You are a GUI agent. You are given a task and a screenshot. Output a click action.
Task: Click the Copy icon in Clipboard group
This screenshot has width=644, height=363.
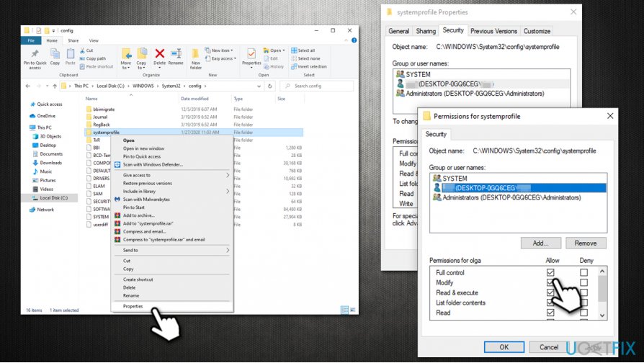[x=55, y=54]
